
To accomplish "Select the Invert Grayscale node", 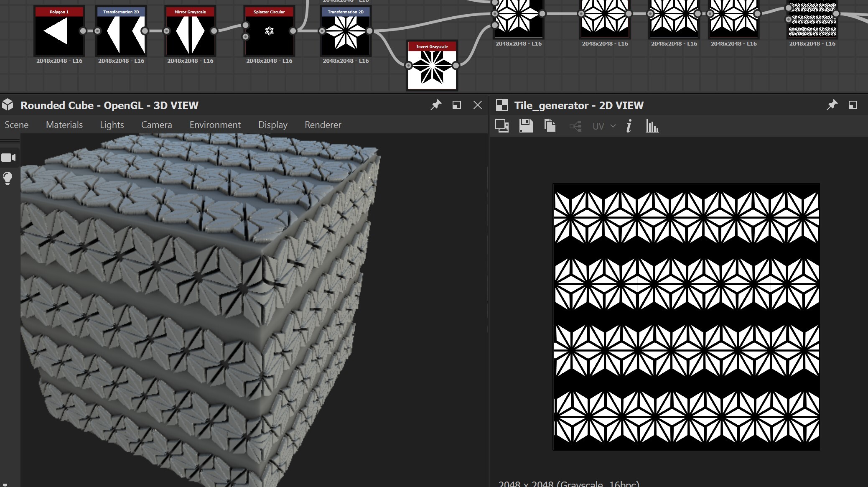I will click(432, 66).
